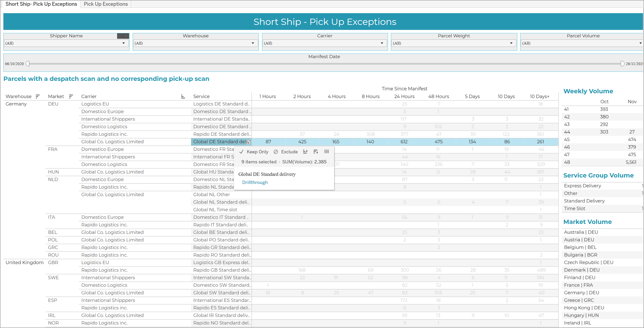
Task: Open the Parcel Volume (All) dropdown
Action: (x=582, y=43)
